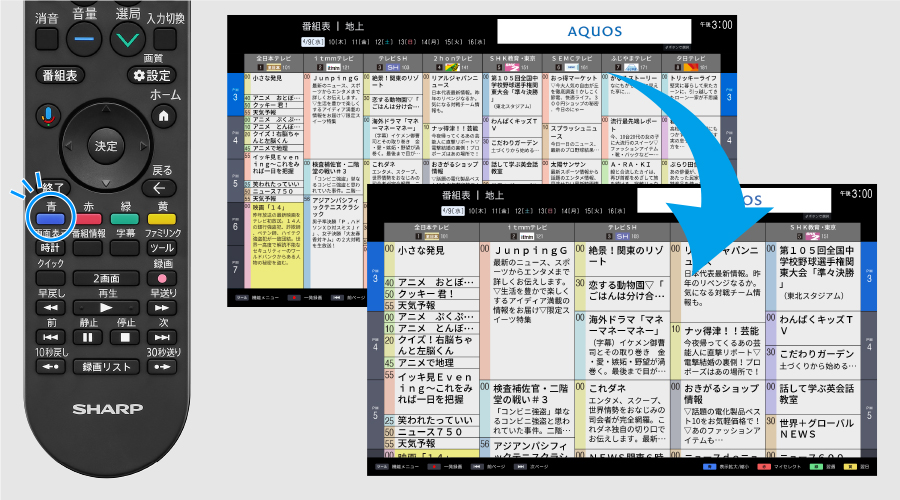Skip to previous with the 前 button

click(x=51, y=338)
